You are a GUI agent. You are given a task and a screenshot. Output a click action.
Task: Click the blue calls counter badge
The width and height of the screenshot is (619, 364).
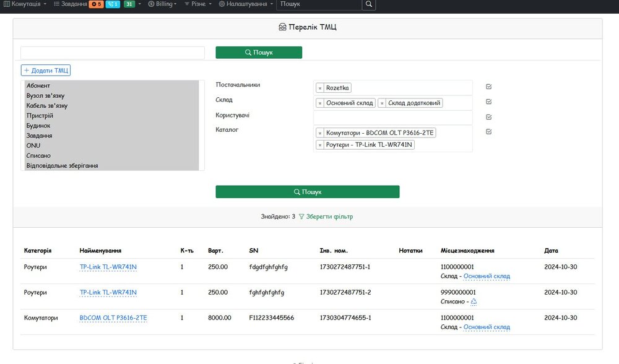[x=113, y=4]
